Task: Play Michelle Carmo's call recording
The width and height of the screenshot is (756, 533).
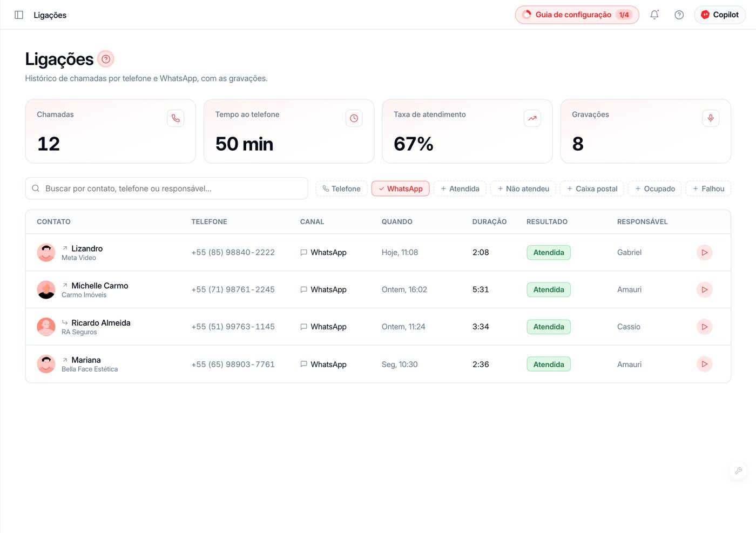Action: pos(705,290)
